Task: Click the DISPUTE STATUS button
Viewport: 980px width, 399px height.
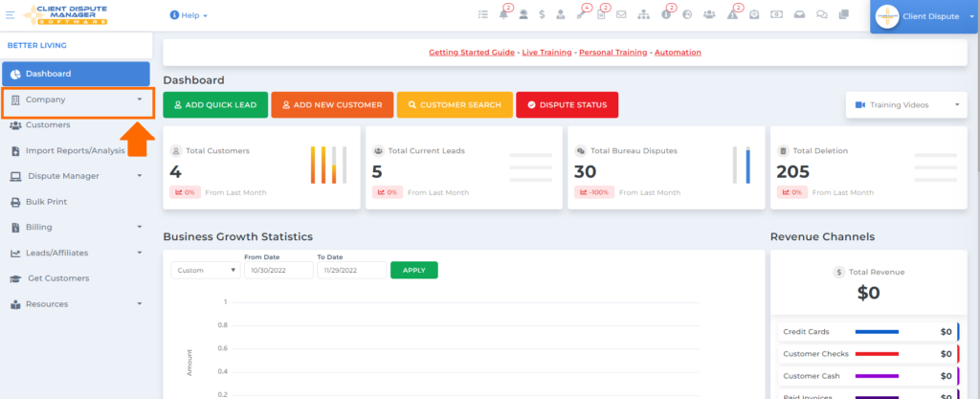Action: point(568,105)
